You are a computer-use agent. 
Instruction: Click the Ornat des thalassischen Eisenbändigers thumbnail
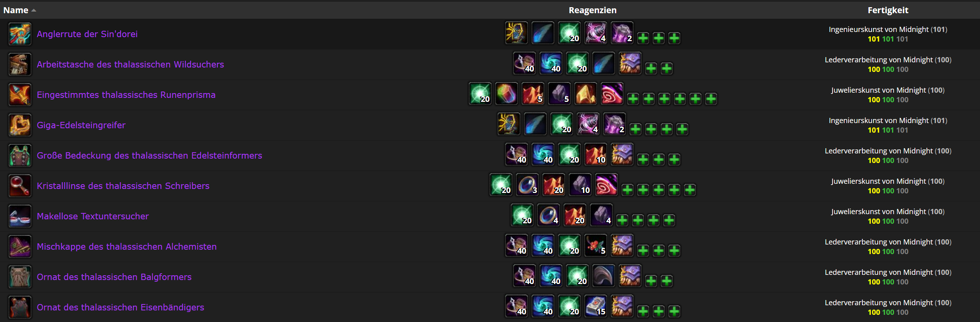click(x=20, y=307)
